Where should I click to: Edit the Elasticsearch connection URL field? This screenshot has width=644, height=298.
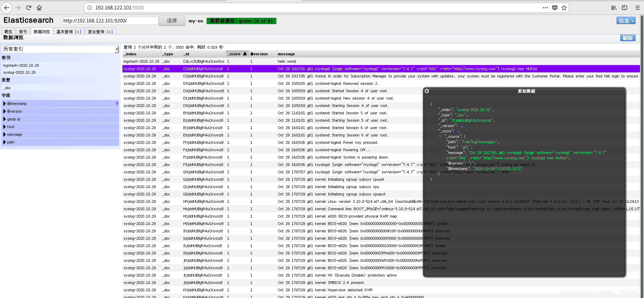pos(110,21)
